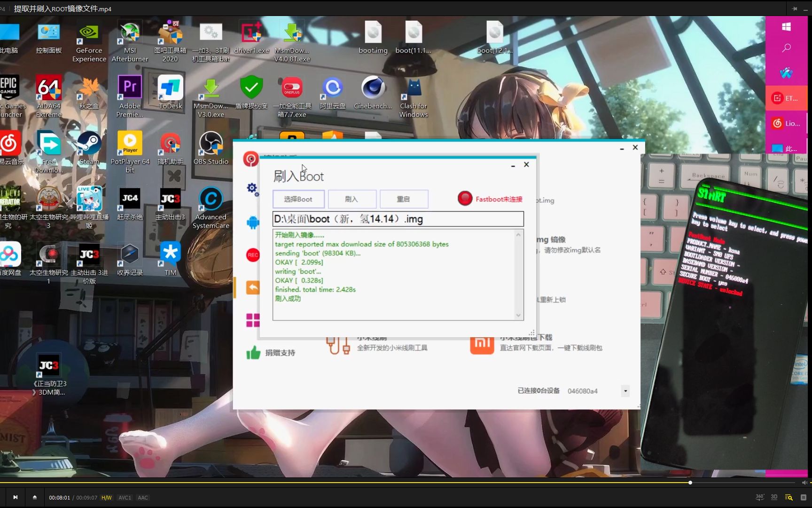The width and height of the screenshot is (812, 508).
Task: Open the 搞机助手 desktop icon
Action: point(170,148)
